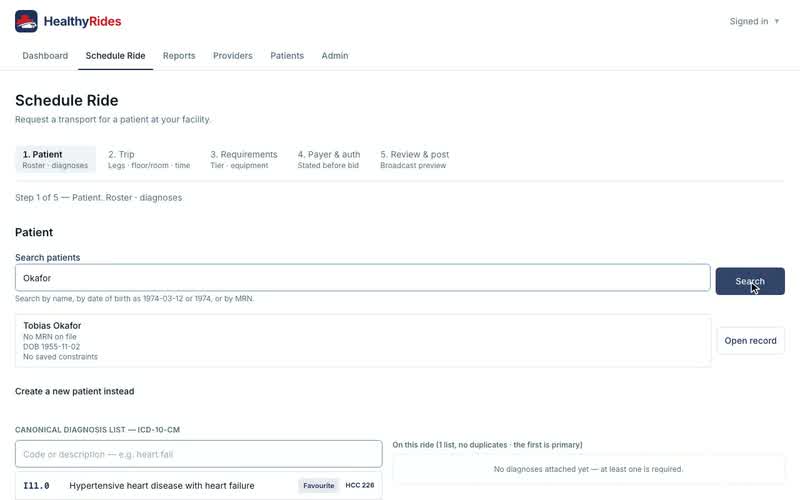
Task: Switch to the Providers tab
Action: (233, 56)
